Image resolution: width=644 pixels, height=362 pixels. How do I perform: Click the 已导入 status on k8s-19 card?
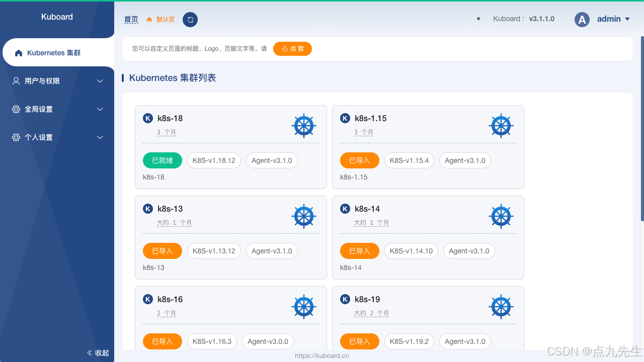(x=360, y=341)
